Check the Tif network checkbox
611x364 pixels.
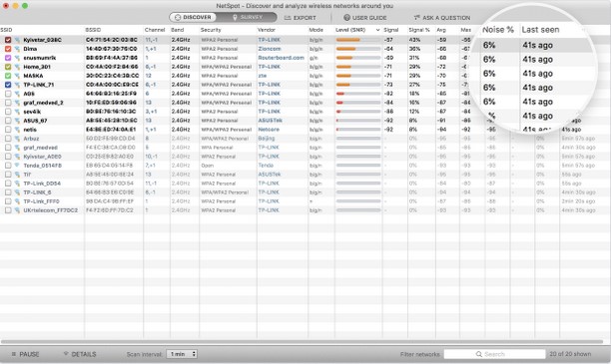point(8,175)
